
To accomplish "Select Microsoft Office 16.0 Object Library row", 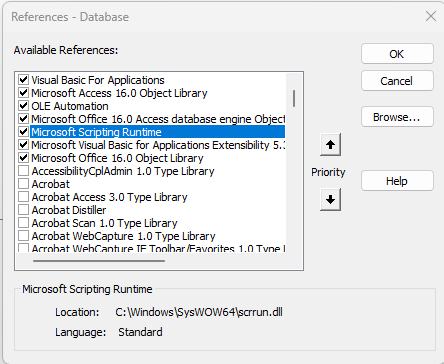I will [117, 158].
